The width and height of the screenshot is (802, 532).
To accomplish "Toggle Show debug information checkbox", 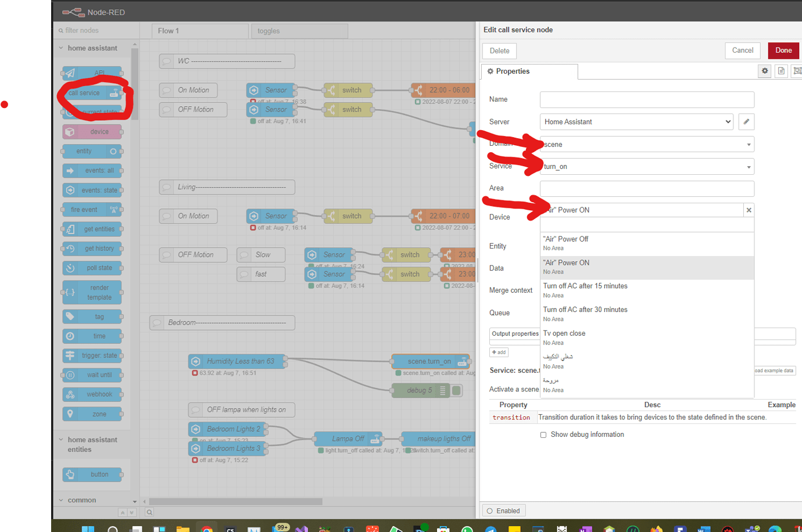I will [543, 435].
